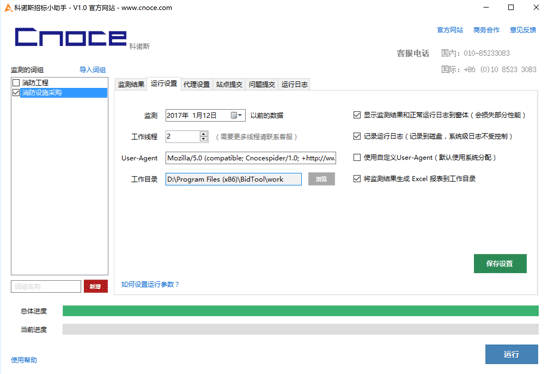
Task: Open the 商务合作 link
Action: click(x=486, y=30)
